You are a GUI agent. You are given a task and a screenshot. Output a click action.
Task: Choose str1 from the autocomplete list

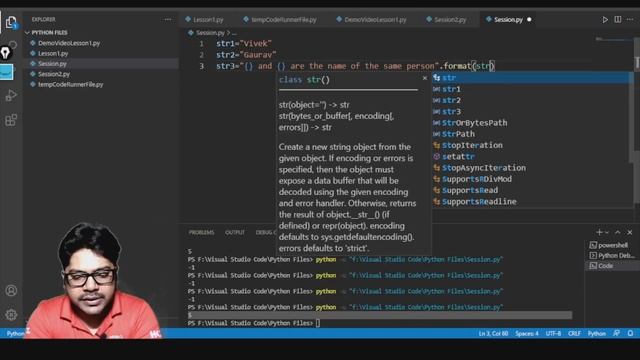(532, 89)
